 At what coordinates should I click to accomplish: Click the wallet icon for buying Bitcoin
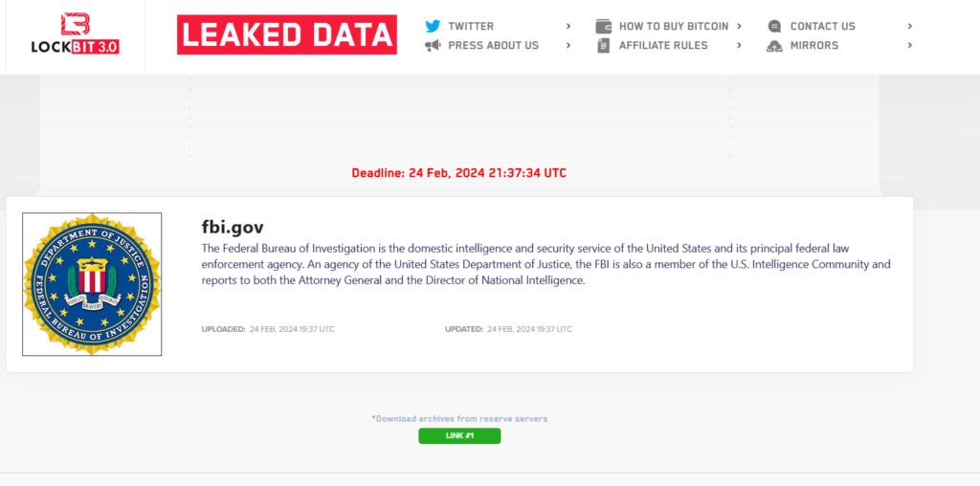coord(603,26)
